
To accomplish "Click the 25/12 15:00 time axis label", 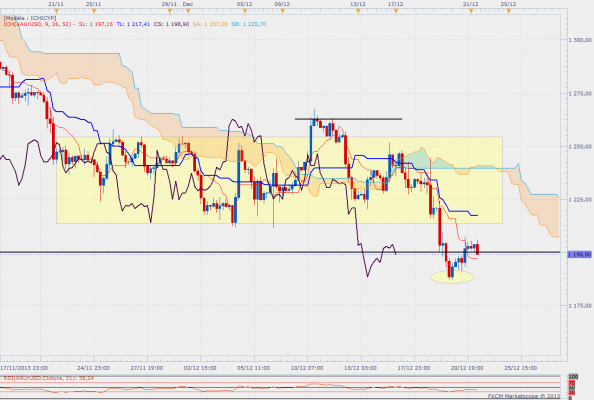I will pyautogui.click(x=521, y=368).
